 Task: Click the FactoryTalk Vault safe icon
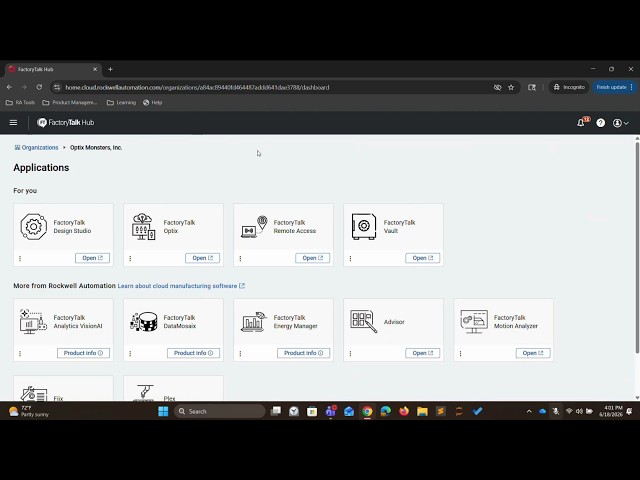[364, 227]
